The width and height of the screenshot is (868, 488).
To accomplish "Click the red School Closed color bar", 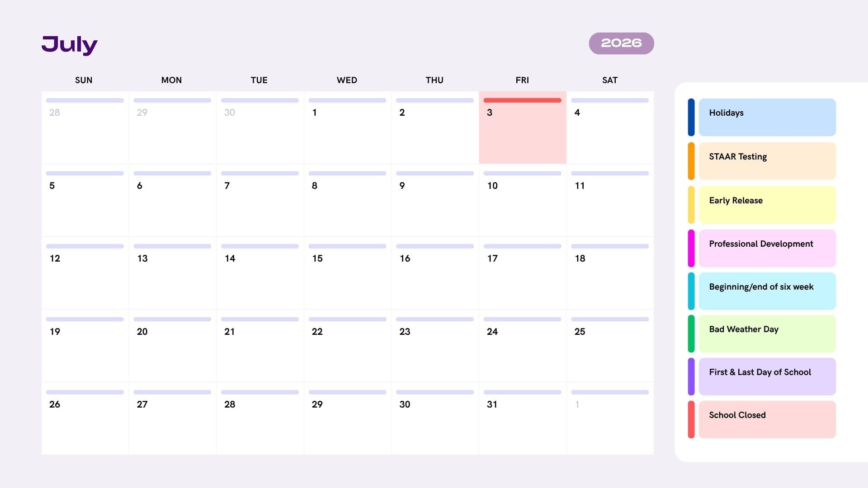I will click(x=691, y=419).
